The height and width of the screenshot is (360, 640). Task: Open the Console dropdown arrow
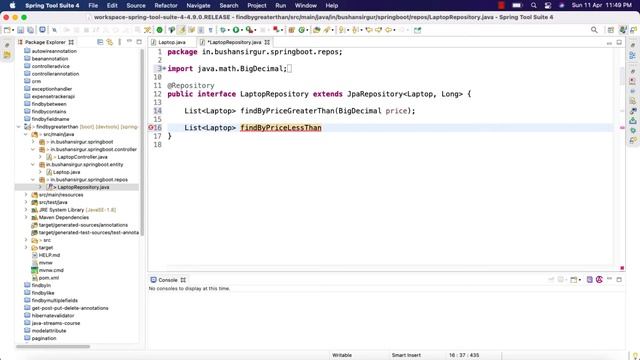coord(580,280)
